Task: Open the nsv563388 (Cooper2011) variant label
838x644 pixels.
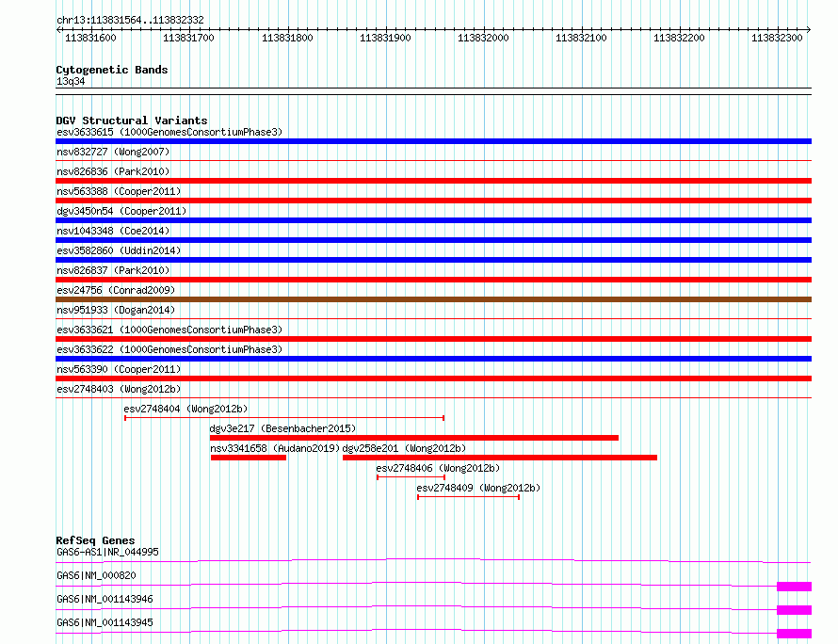Action: coord(119,191)
